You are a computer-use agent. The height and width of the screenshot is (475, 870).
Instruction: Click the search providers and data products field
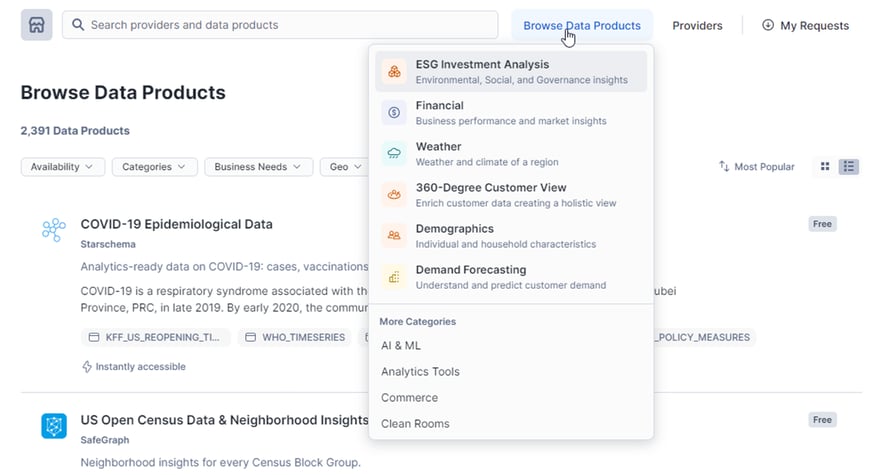[280, 25]
